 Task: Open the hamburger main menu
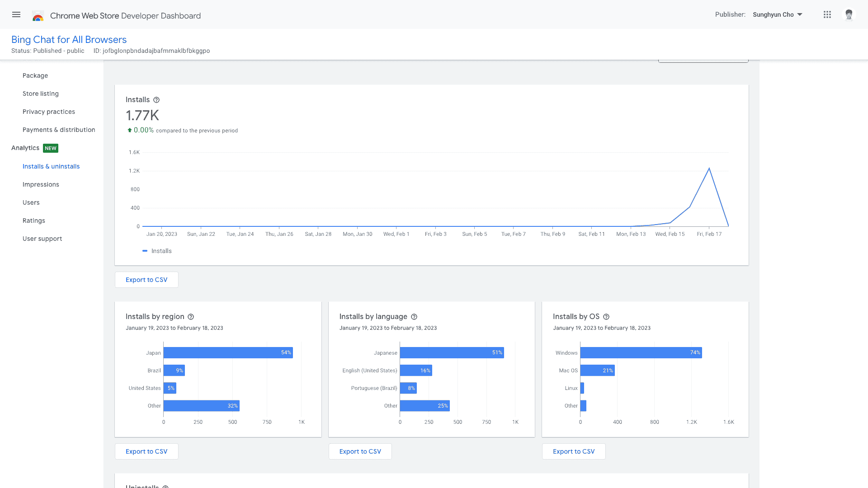click(x=16, y=14)
